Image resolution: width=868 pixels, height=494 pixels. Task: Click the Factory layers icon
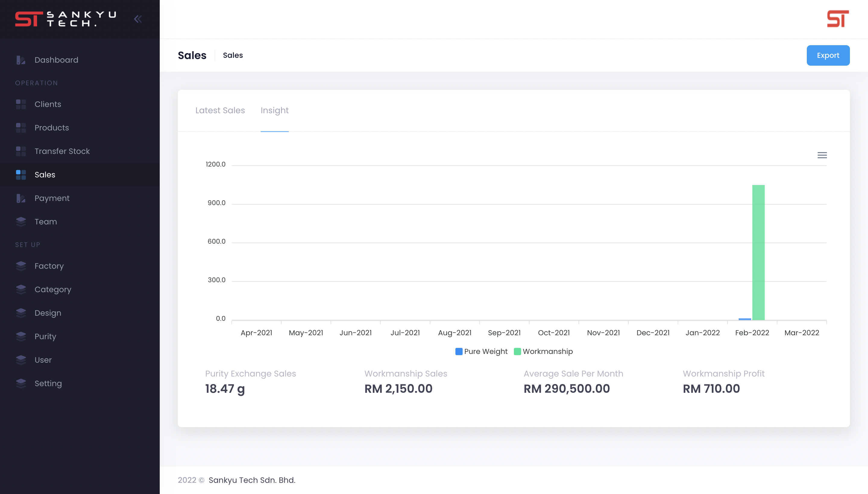click(21, 266)
